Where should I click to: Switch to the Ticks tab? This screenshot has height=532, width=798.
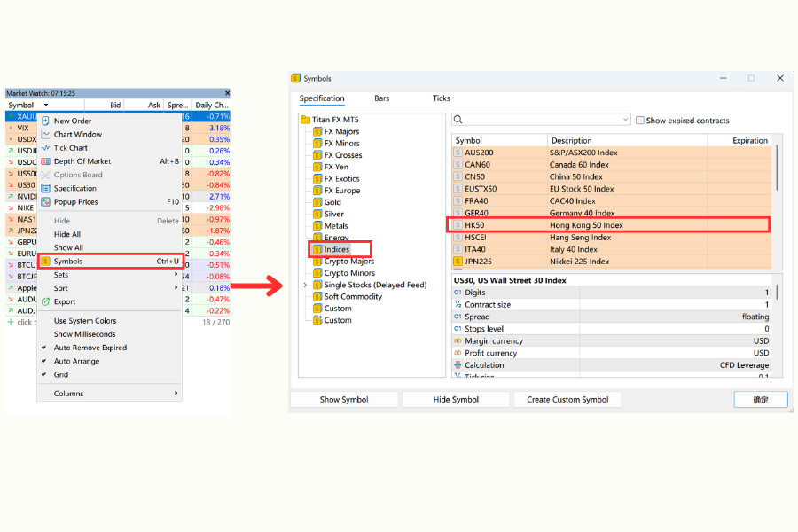[441, 98]
